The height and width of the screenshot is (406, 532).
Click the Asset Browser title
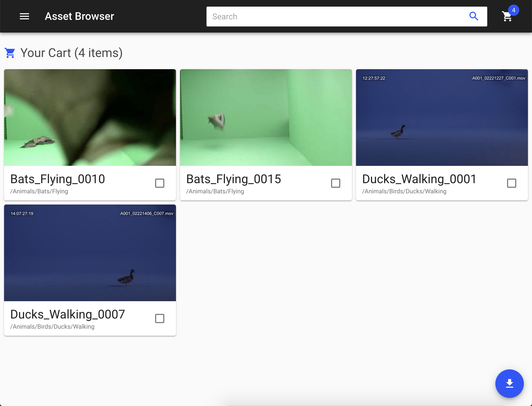tap(79, 16)
